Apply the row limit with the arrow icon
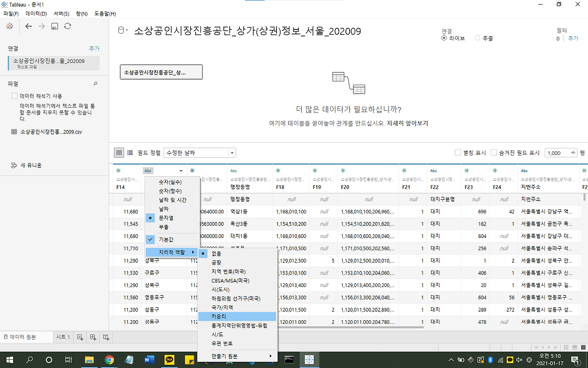This screenshot has height=368, width=588. coord(573,153)
